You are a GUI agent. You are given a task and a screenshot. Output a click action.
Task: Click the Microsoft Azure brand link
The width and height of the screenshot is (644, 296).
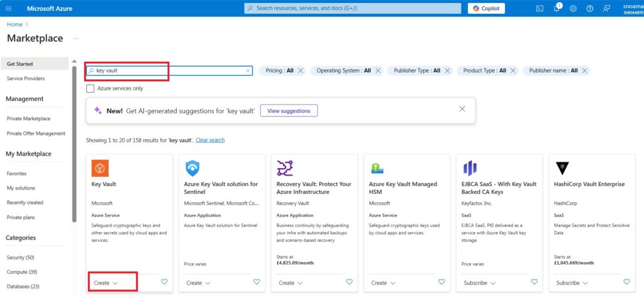click(x=50, y=9)
